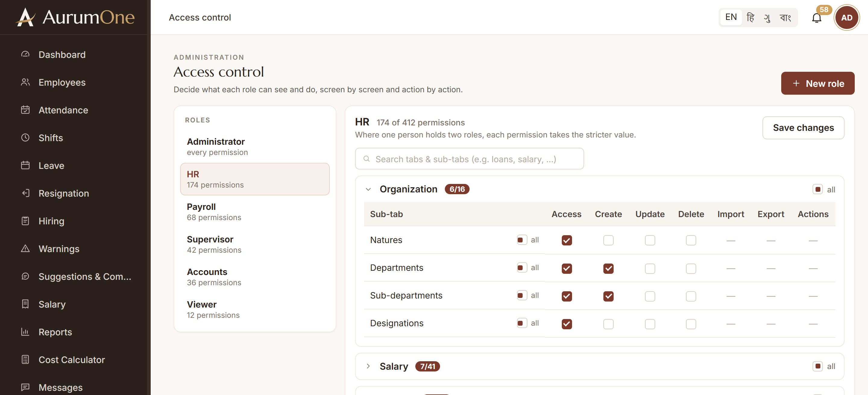Image resolution: width=868 pixels, height=395 pixels.
Task: Open the Dashboard gauge icon
Action: click(x=25, y=54)
